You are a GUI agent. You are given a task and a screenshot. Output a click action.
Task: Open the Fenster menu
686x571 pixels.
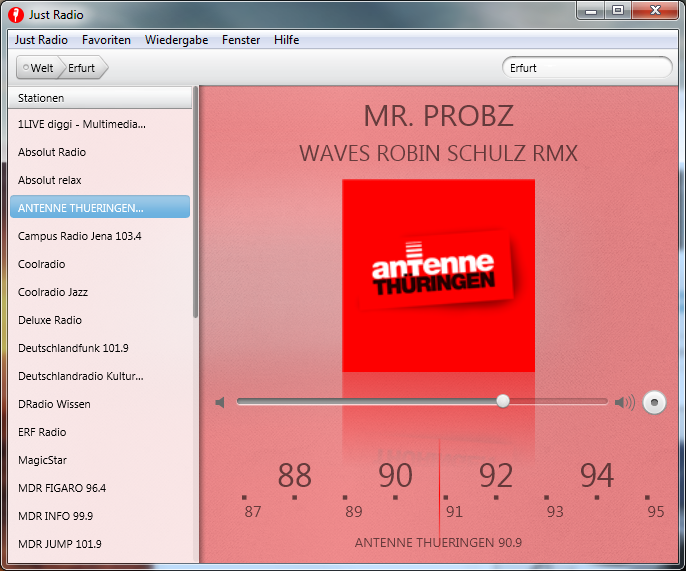coord(241,40)
